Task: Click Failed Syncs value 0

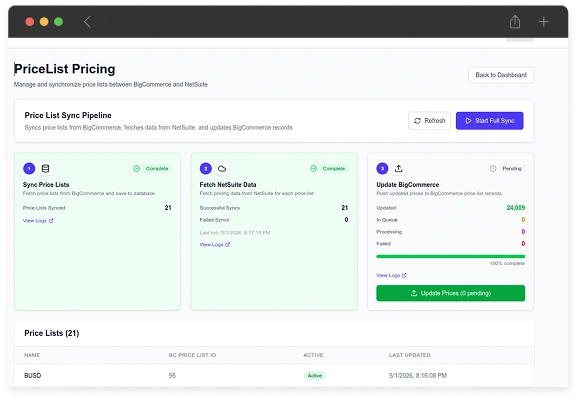Action: 346,220
